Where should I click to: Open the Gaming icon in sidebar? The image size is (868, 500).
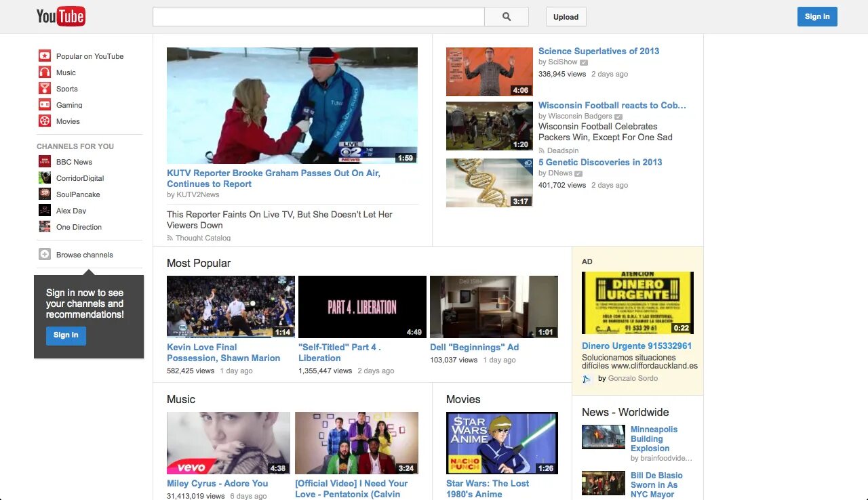pyautogui.click(x=45, y=104)
